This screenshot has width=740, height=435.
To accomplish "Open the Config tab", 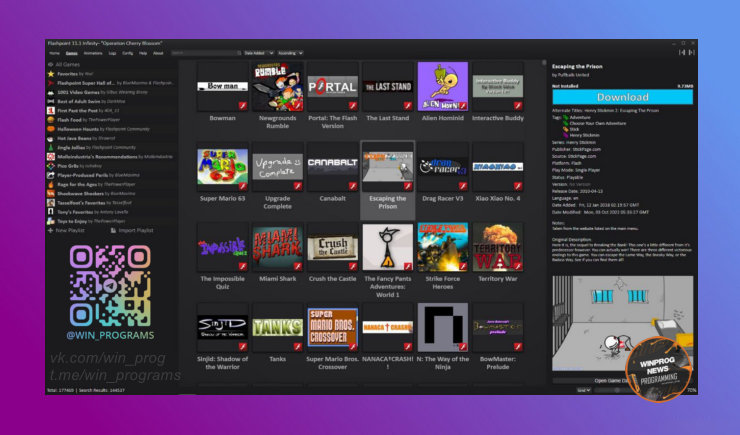I will 127,53.
